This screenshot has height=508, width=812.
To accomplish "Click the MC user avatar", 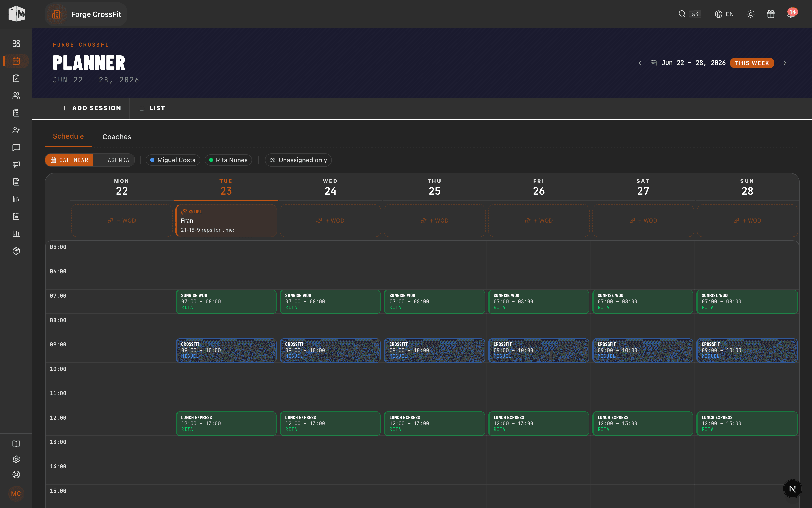I will tap(16, 494).
